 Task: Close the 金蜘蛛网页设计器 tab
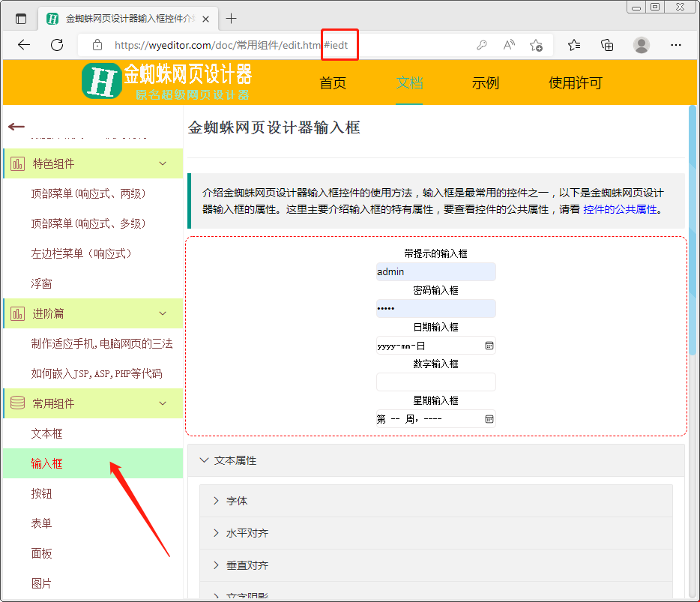(x=205, y=19)
